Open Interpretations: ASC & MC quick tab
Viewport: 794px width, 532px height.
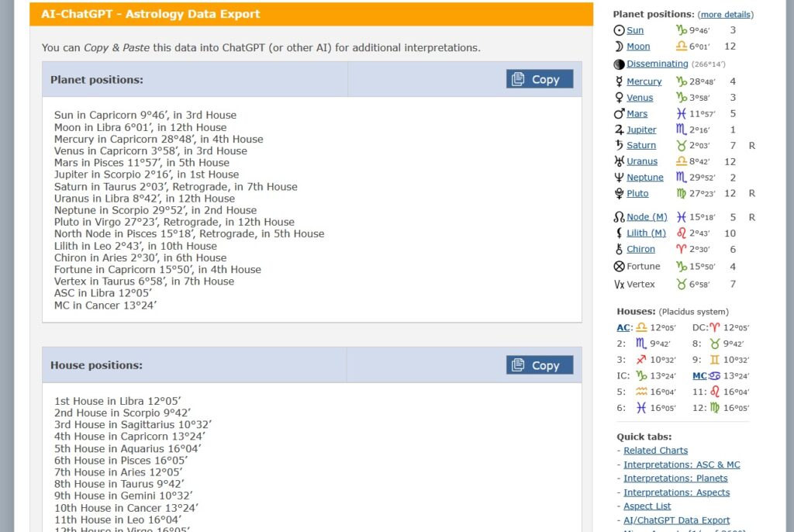click(682, 465)
